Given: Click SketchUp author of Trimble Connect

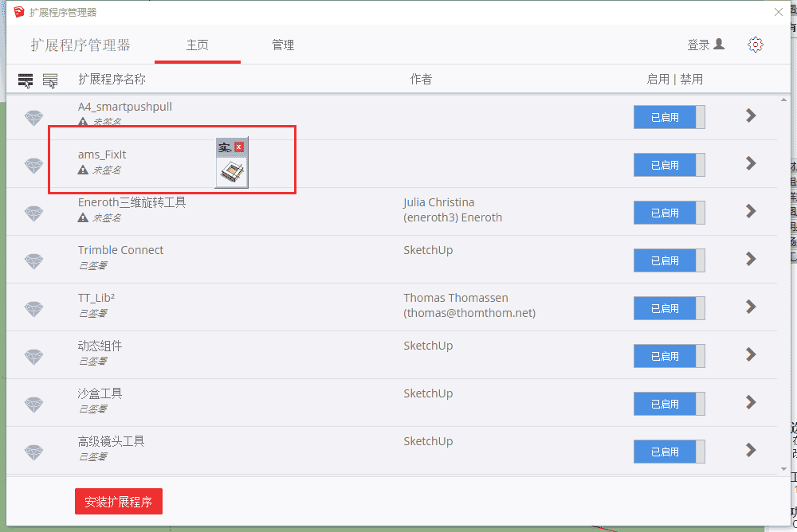Looking at the screenshot, I should pyautogui.click(x=428, y=250).
